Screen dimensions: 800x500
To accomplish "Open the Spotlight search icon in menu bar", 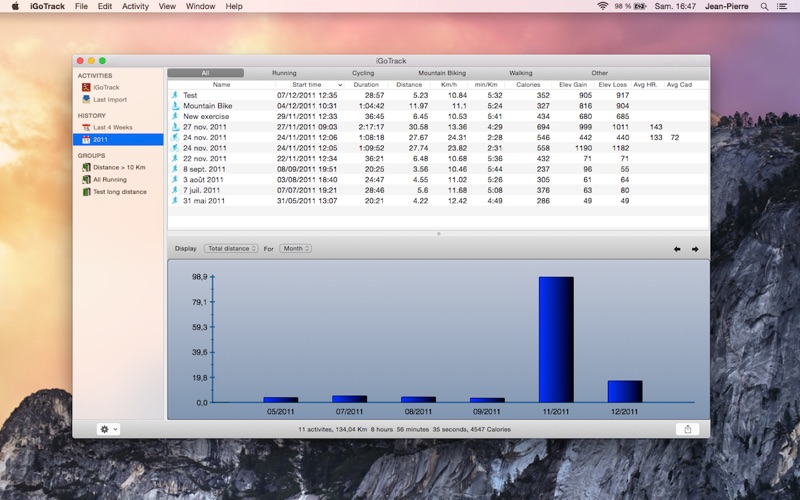I will (x=765, y=6).
